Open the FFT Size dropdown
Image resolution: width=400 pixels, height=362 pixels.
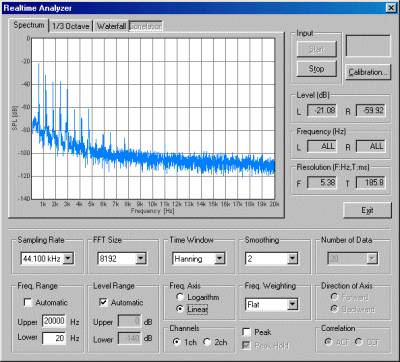(141, 258)
